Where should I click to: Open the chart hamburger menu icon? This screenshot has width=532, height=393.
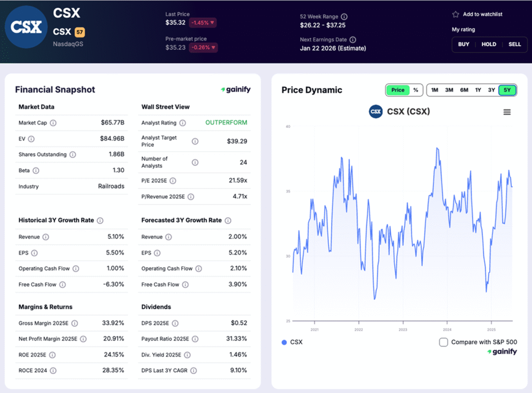coord(507,111)
